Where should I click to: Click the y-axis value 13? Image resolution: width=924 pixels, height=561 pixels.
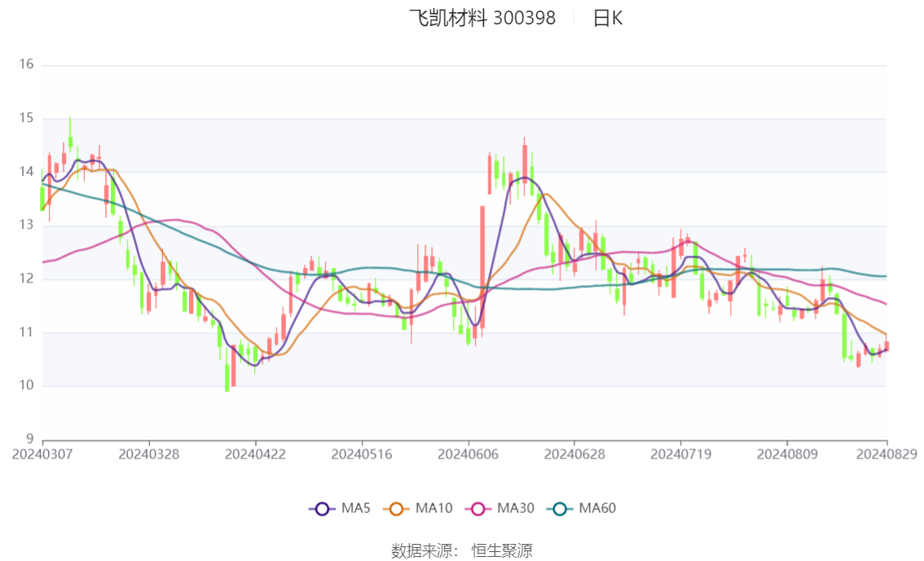point(27,225)
